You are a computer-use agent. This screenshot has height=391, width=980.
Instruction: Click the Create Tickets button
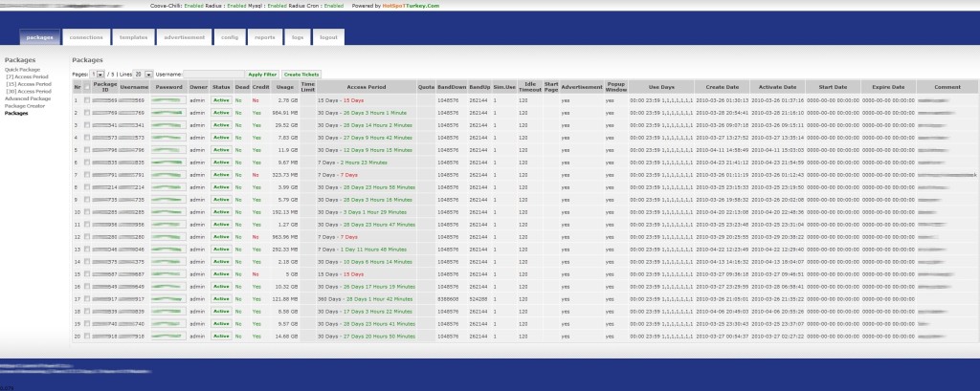click(x=301, y=75)
